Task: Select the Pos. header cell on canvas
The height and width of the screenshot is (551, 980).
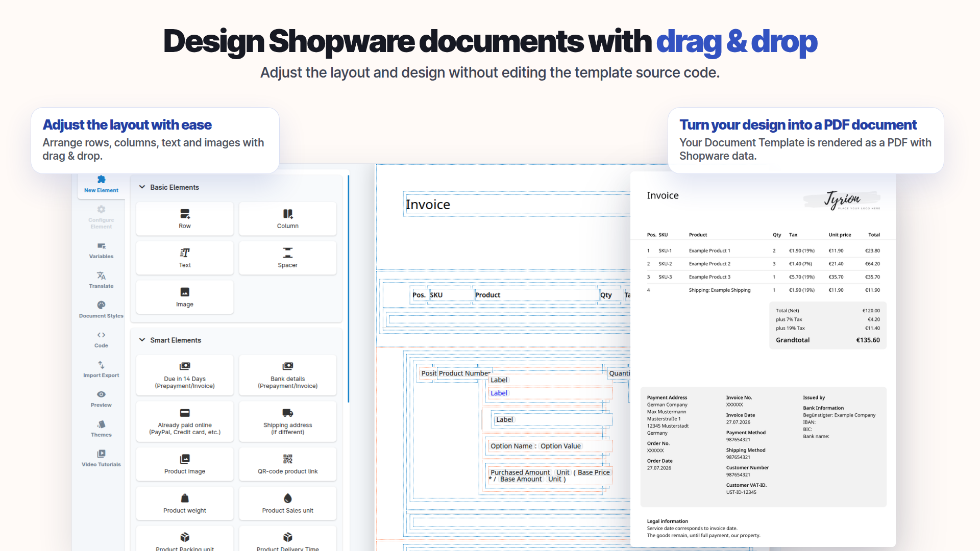Action: tap(419, 295)
